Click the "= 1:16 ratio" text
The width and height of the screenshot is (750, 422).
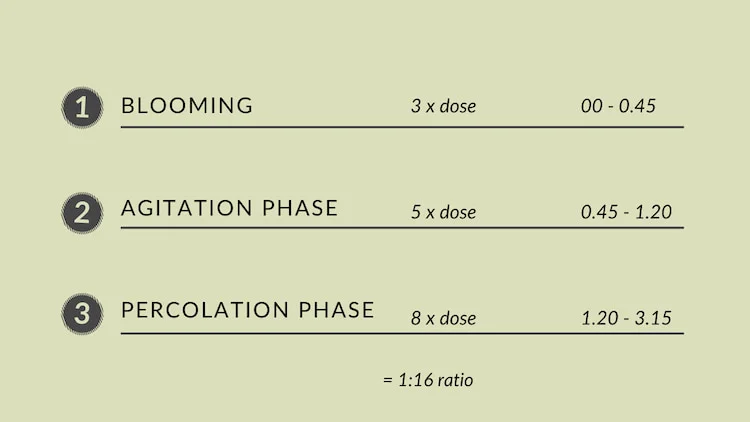[428, 380]
